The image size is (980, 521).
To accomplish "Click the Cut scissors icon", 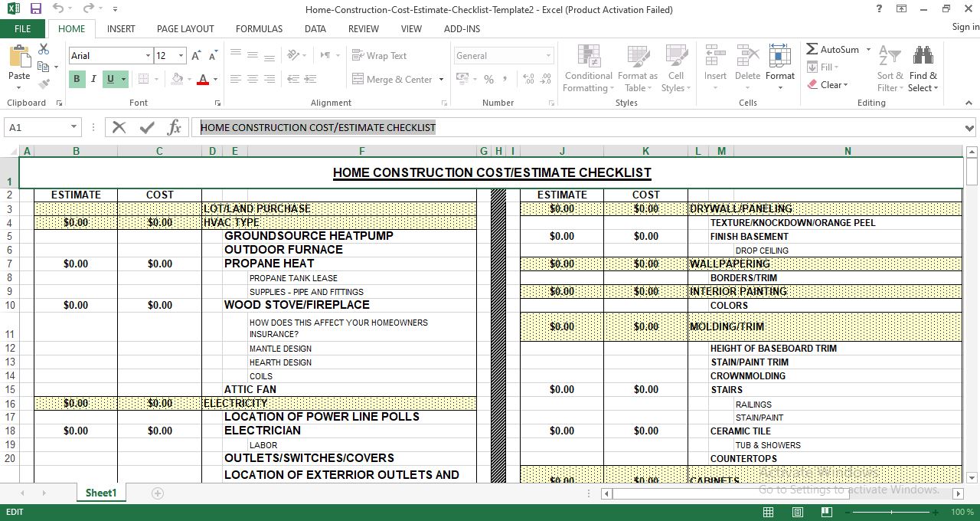I will click(44, 49).
